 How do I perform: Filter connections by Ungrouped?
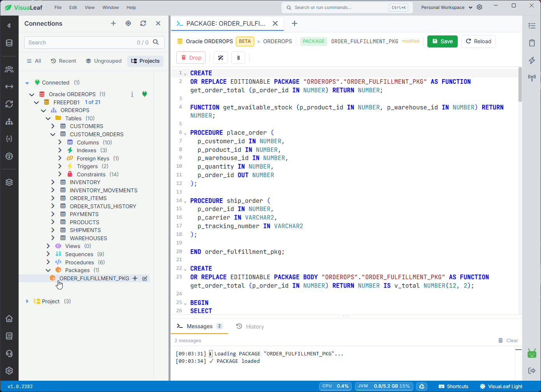[x=104, y=61]
